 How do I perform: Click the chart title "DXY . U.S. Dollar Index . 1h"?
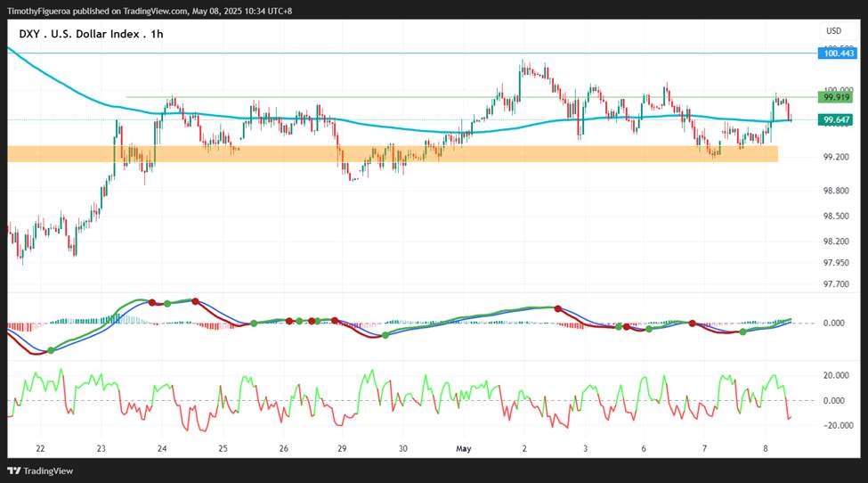coord(91,34)
